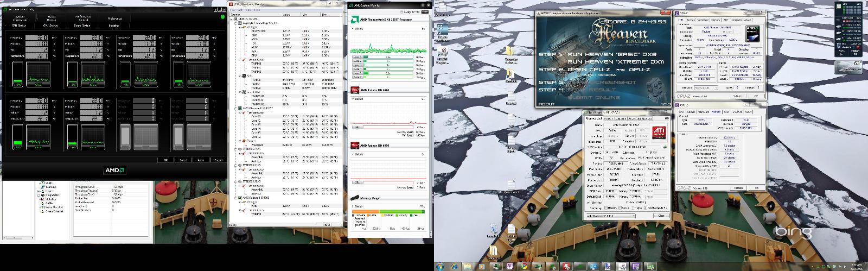Click the Max column header in HWMonitor
Screen dimensions: 868x271
(x=331, y=15)
